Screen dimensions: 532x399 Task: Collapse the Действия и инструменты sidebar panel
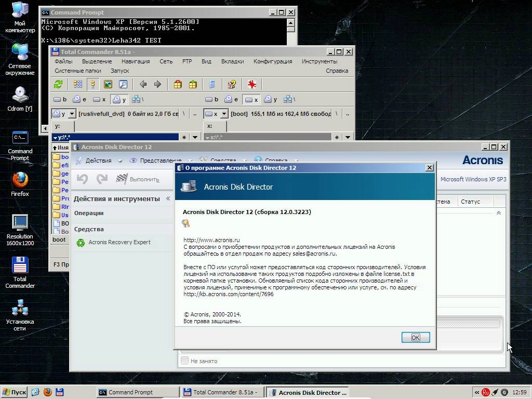click(x=168, y=198)
